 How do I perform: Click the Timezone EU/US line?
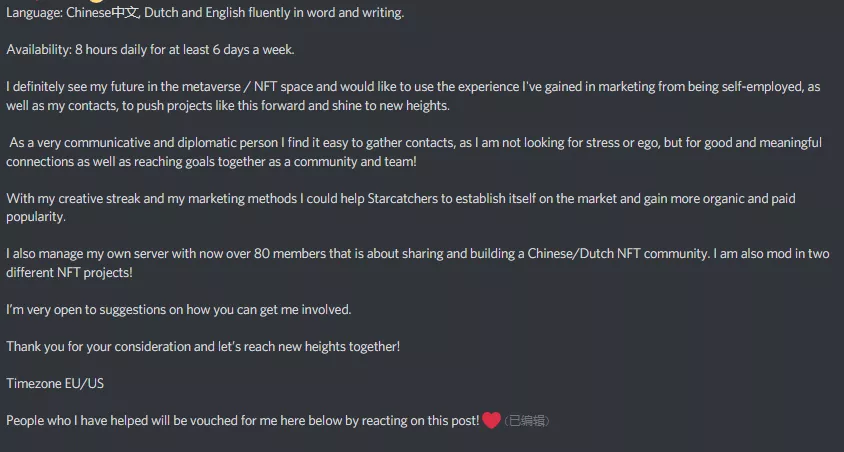tap(55, 384)
